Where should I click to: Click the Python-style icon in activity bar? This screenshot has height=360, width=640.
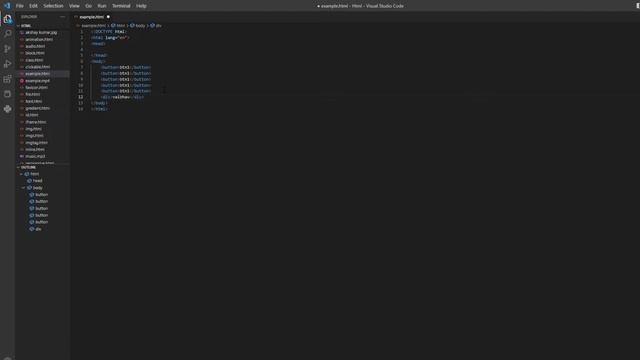click(7, 109)
